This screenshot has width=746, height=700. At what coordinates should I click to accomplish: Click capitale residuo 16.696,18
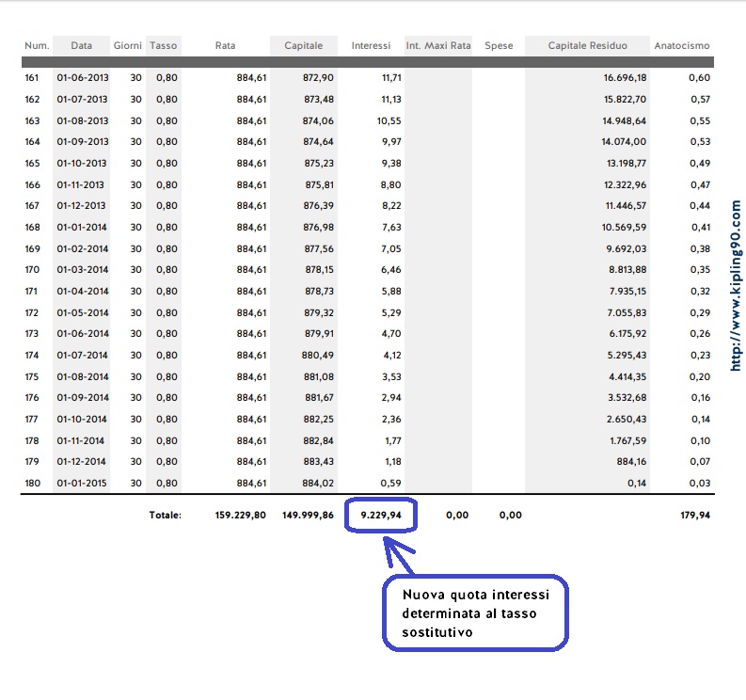[x=625, y=77]
